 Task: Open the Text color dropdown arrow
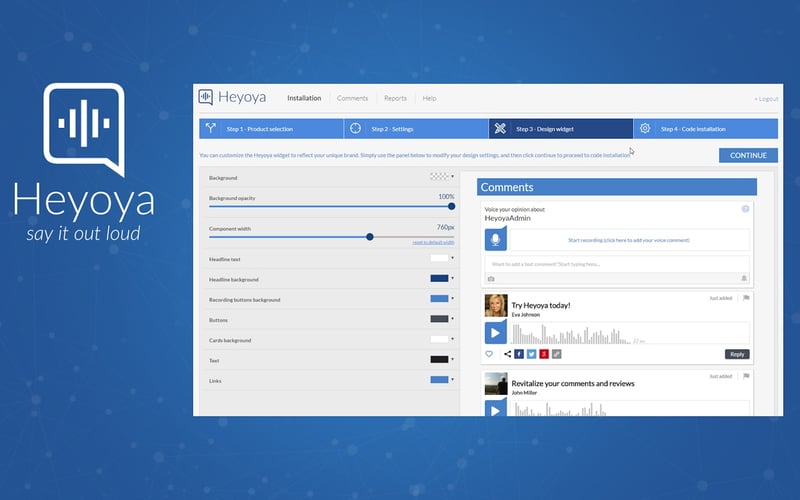(x=452, y=359)
